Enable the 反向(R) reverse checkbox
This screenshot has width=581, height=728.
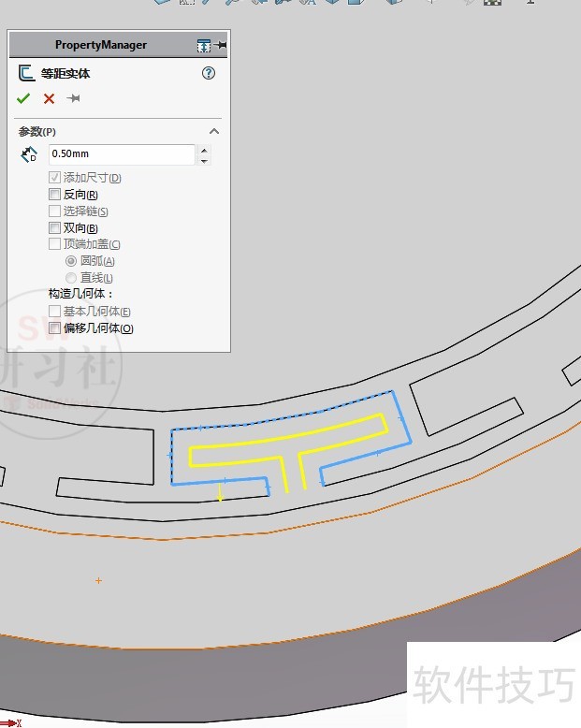[54, 194]
